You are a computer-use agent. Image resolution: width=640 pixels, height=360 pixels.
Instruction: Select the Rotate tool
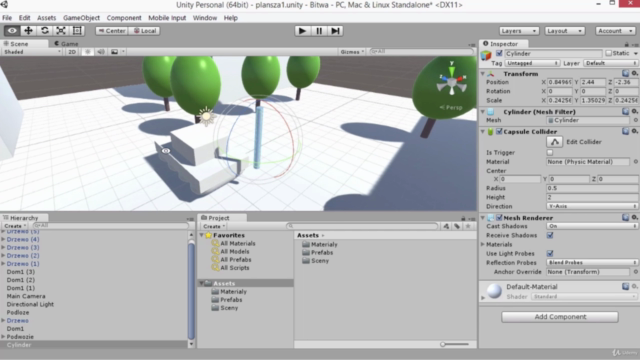(44, 31)
